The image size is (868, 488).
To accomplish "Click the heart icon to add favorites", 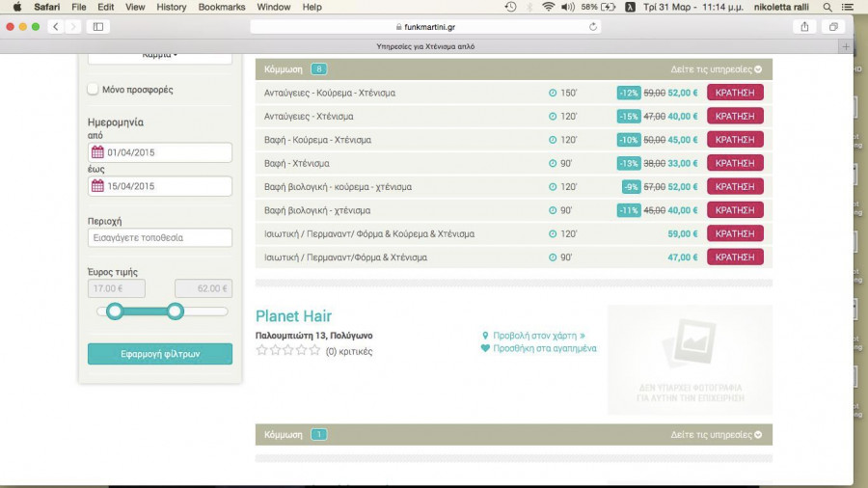I will [x=486, y=348].
